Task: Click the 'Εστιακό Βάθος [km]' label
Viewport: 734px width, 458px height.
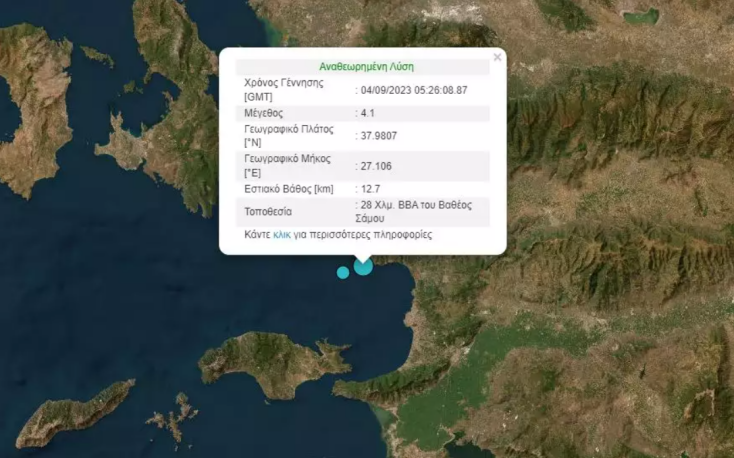Action: 289,189
